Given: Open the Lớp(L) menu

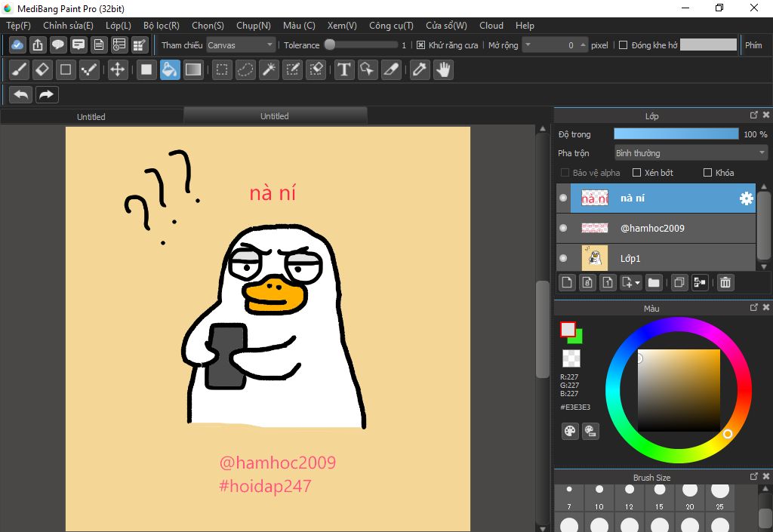Looking at the screenshot, I should tap(119, 26).
